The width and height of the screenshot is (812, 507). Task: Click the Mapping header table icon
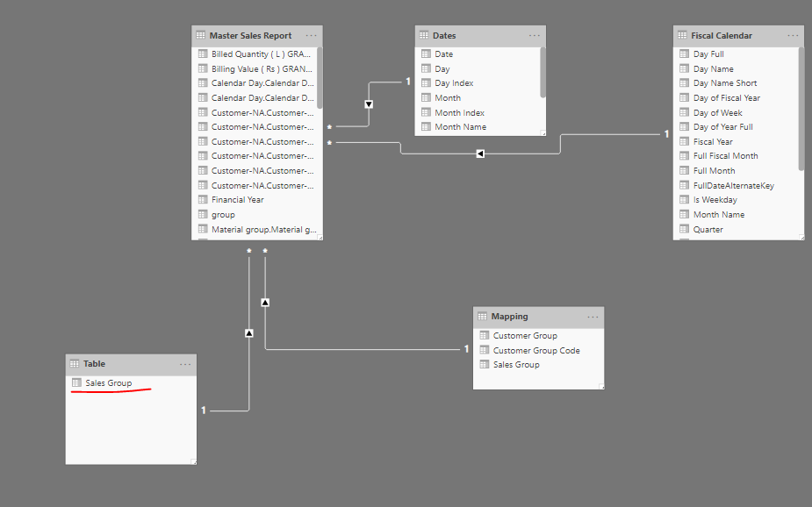click(483, 316)
